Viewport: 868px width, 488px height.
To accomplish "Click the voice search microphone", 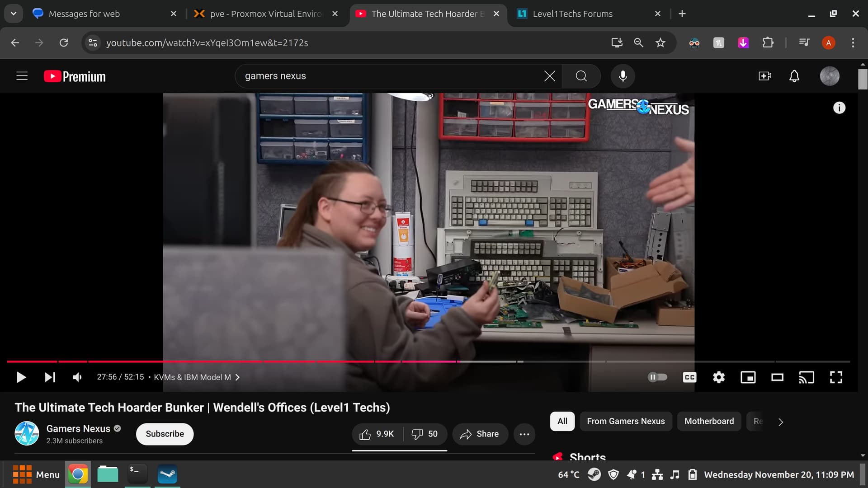I will 623,76.
